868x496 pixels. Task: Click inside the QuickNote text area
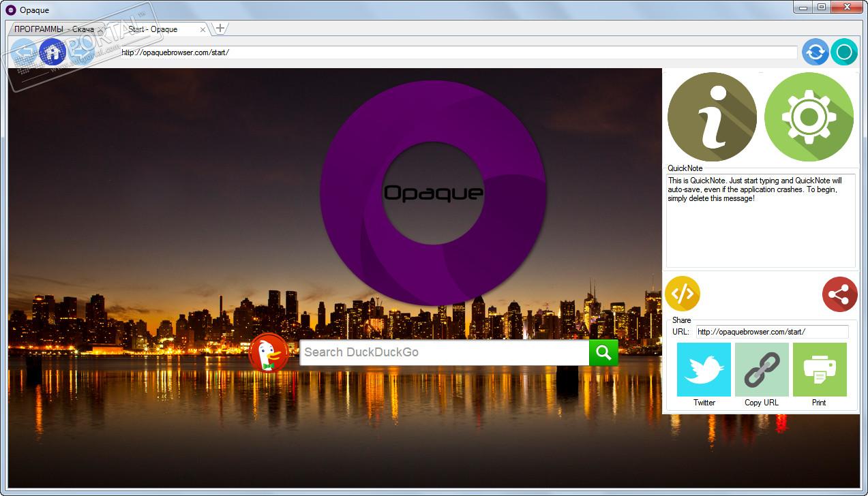click(x=761, y=221)
